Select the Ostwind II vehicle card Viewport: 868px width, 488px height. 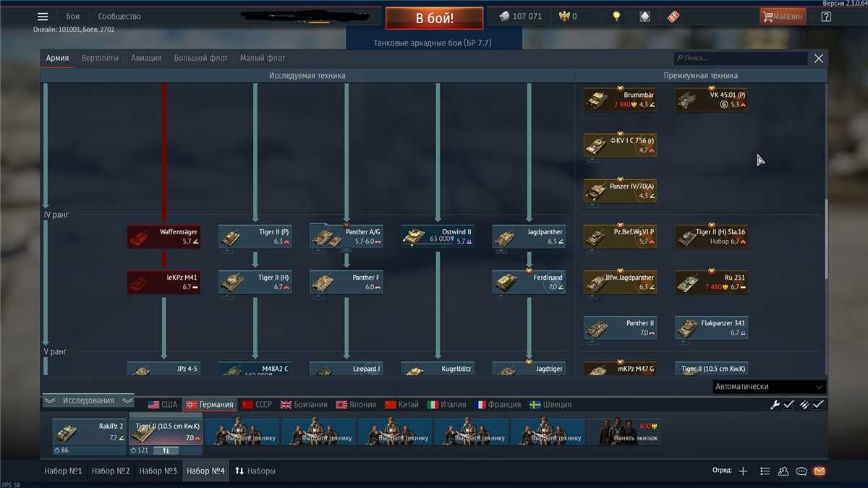438,236
